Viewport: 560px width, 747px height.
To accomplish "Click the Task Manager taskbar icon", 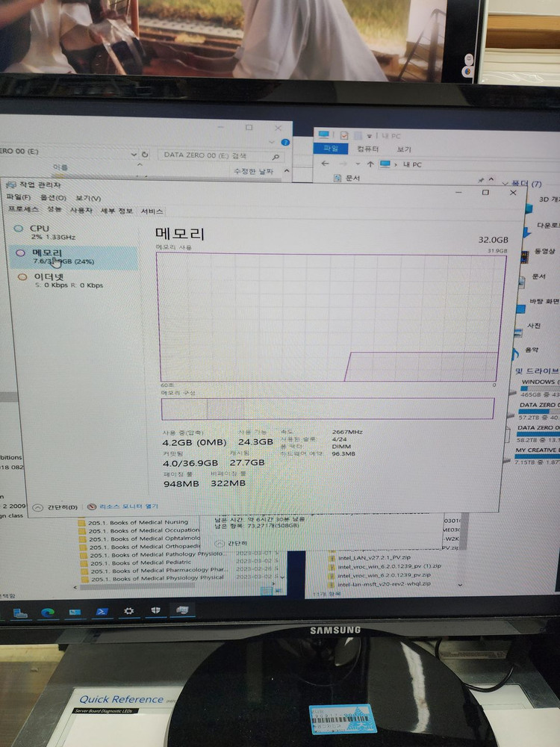I will [x=182, y=610].
